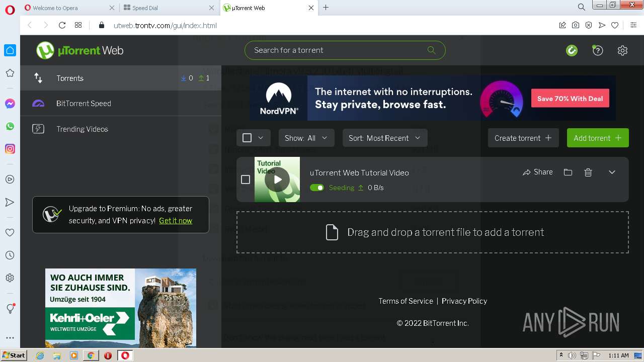Open My Flow arrow in Opera sidebar
Viewport: 644px width, 362px height.
[x=10, y=202]
